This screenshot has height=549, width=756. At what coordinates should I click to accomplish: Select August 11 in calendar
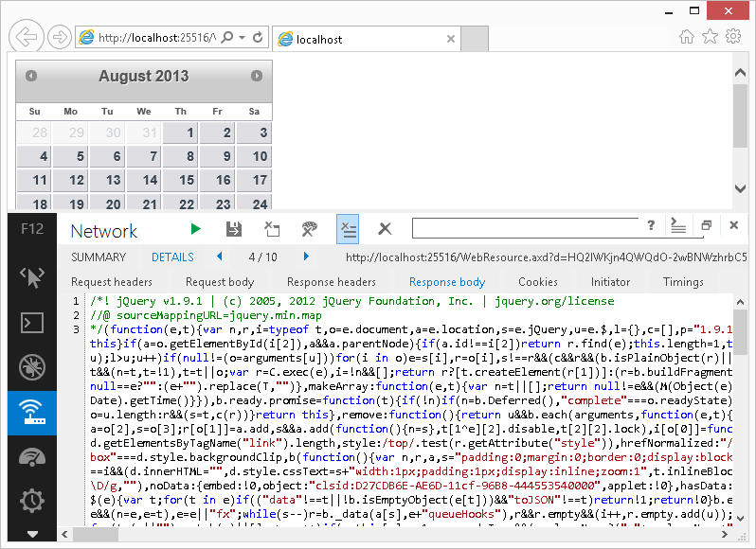[x=34, y=180]
